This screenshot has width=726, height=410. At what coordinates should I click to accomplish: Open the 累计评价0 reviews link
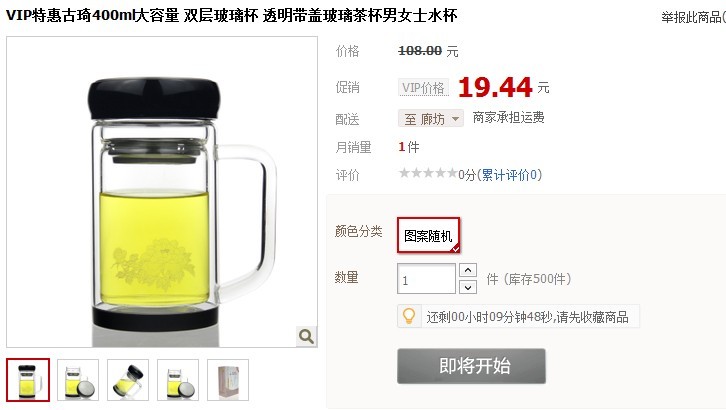(x=509, y=175)
